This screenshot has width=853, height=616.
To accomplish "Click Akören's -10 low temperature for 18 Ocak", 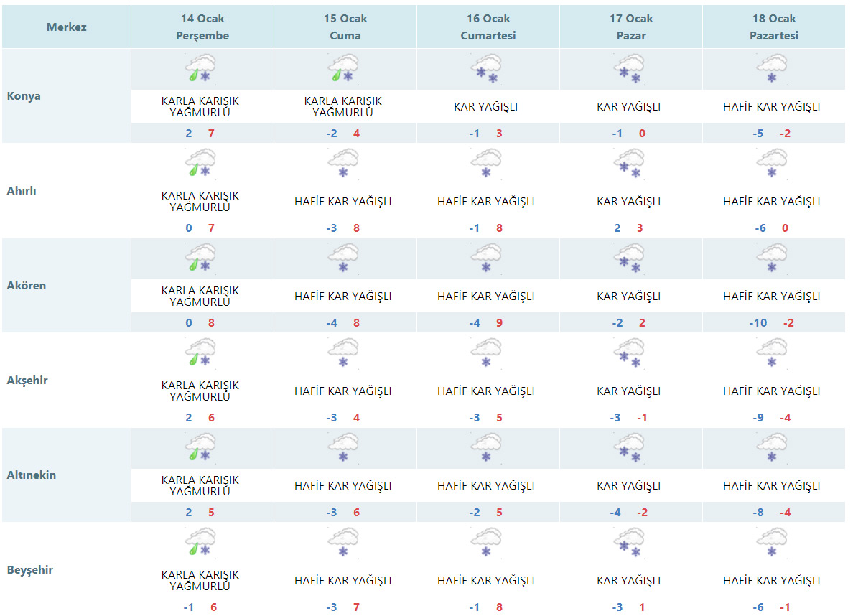I will pos(758,323).
